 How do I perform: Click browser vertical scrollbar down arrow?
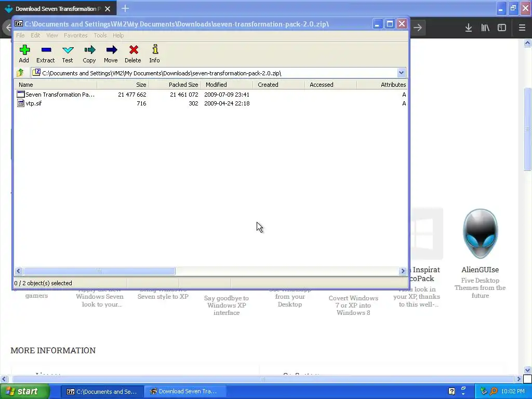tap(527, 370)
